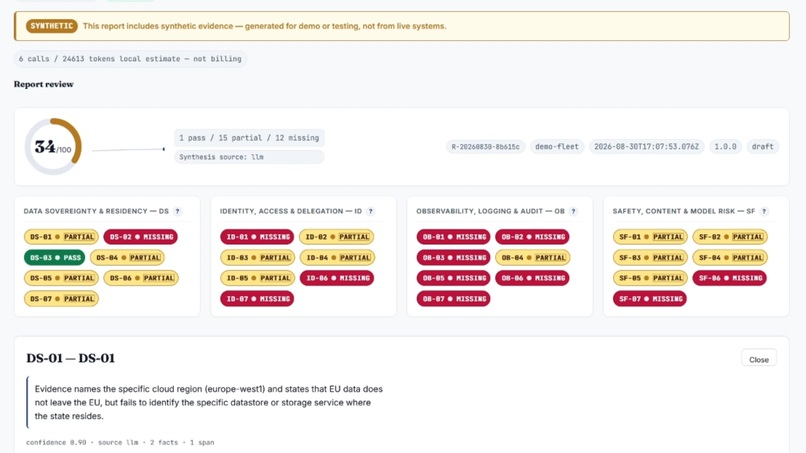This screenshot has height=453, width=806.
Task: Click the draft status tag
Action: (x=763, y=147)
